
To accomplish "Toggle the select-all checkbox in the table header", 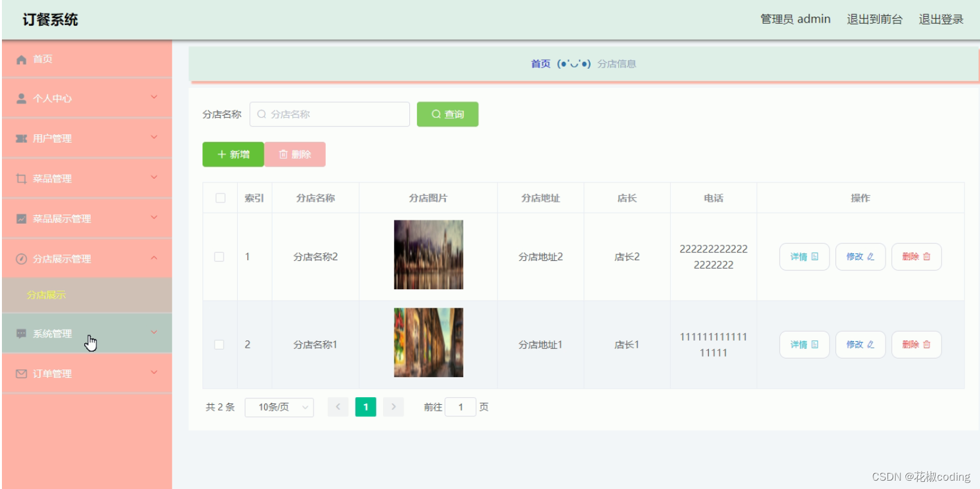I will point(219,198).
